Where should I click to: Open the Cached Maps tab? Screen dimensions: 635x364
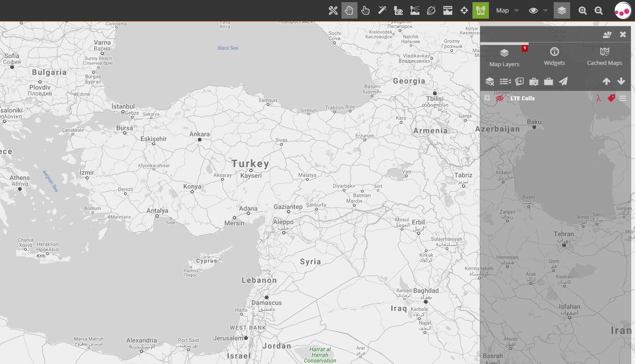(x=604, y=57)
